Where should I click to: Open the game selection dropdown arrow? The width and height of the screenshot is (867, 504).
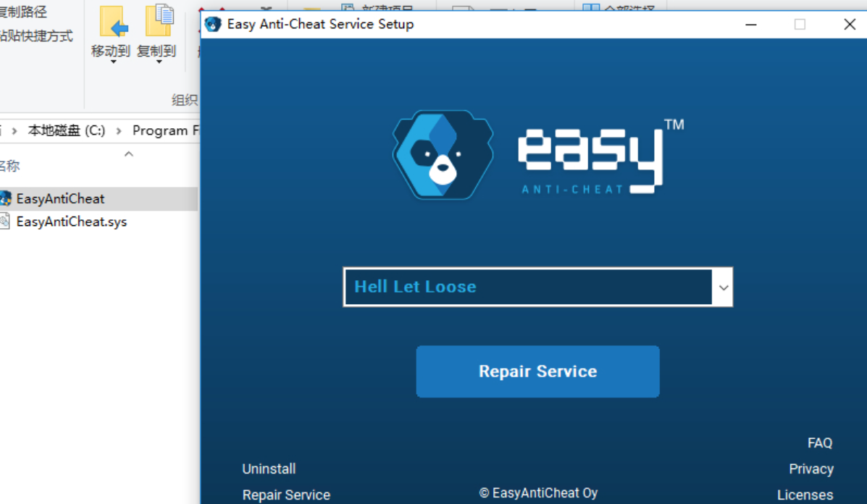[724, 287]
